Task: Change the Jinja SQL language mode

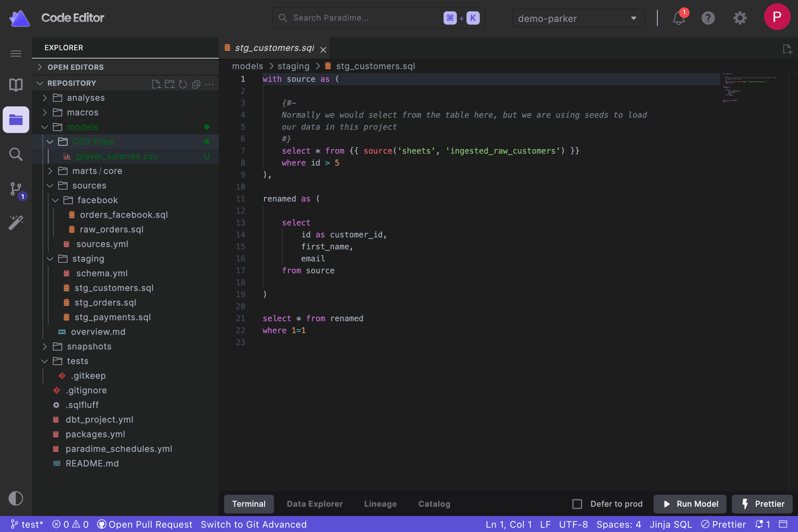Action: 671,524
